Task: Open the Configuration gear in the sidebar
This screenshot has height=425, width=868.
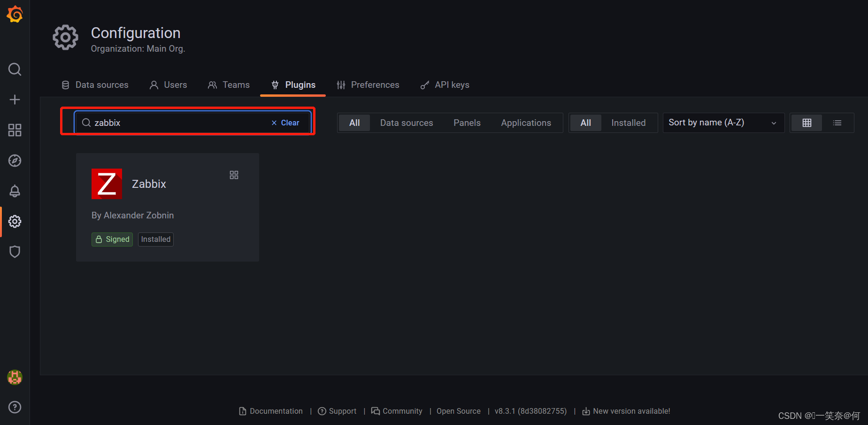Action: pos(15,221)
